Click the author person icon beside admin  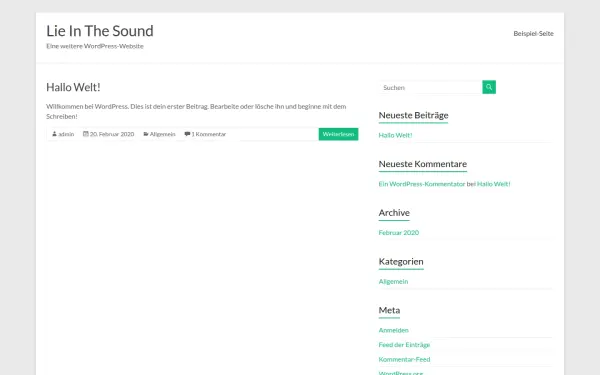coord(54,134)
